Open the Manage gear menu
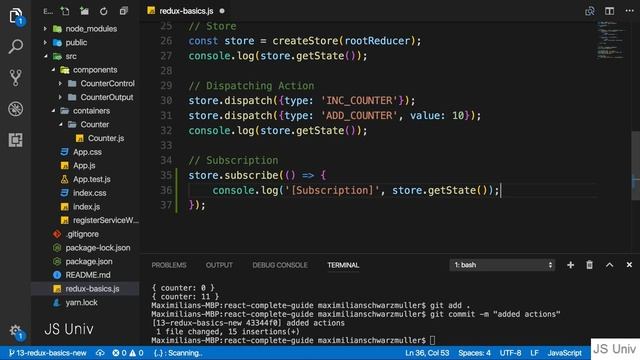 click(x=16, y=331)
